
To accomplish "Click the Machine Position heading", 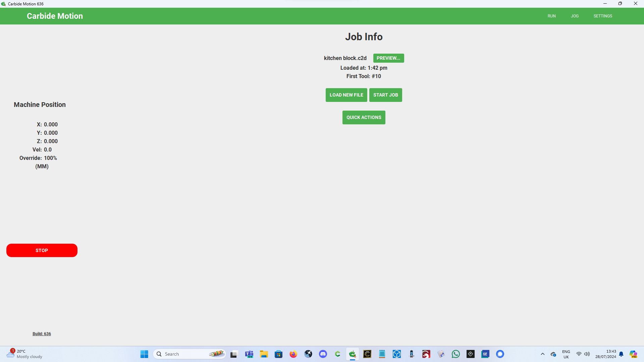I will click(x=40, y=105).
